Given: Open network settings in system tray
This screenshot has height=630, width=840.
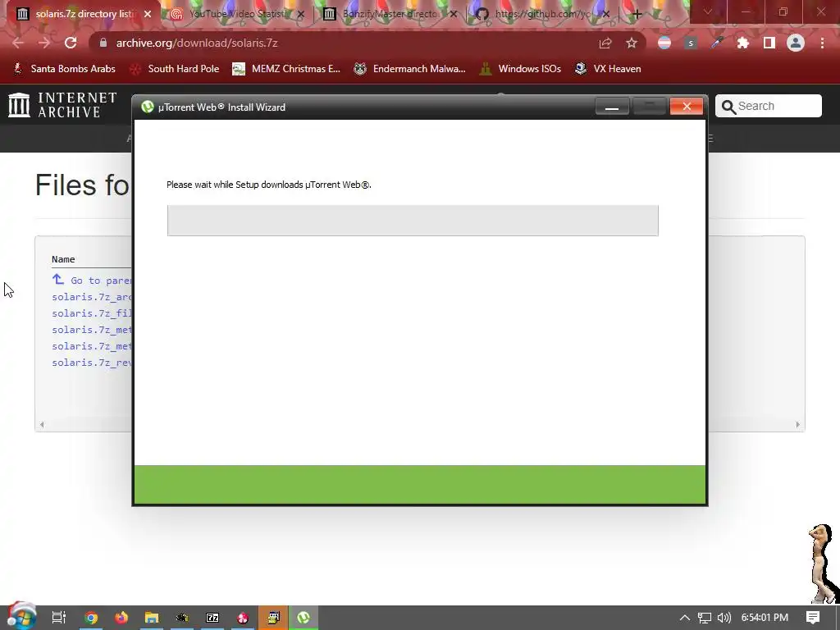Looking at the screenshot, I should click(x=705, y=618).
